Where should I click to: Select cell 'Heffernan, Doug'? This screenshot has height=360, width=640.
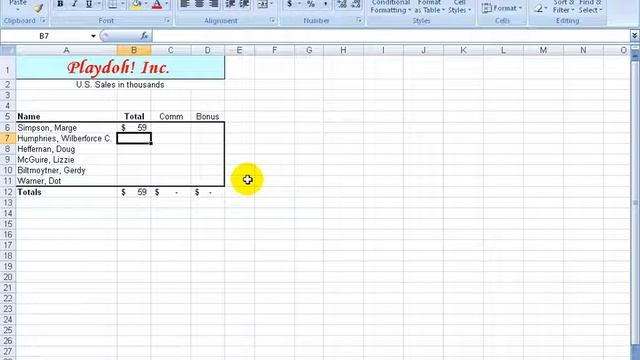(x=67, y=149)
